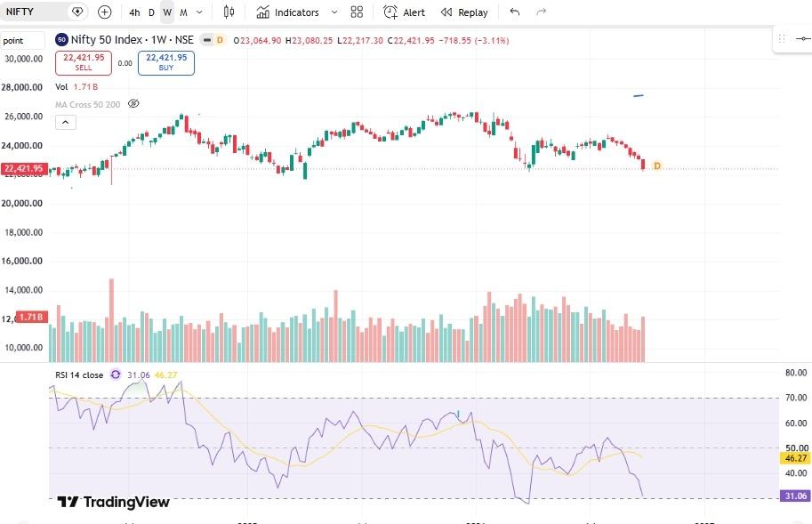Screen dimensions: 812x524
Task: Open the candlestick chart style icon
Action: 229,12
